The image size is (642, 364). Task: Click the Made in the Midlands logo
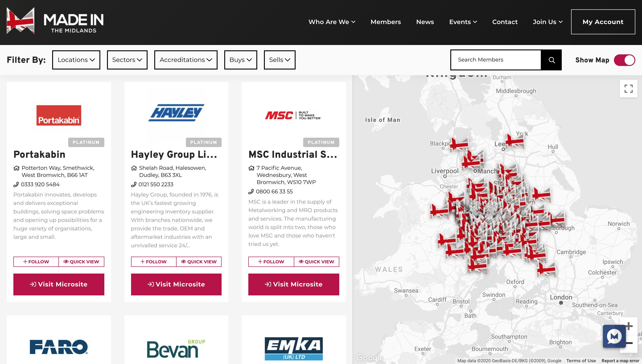point(55,21)
